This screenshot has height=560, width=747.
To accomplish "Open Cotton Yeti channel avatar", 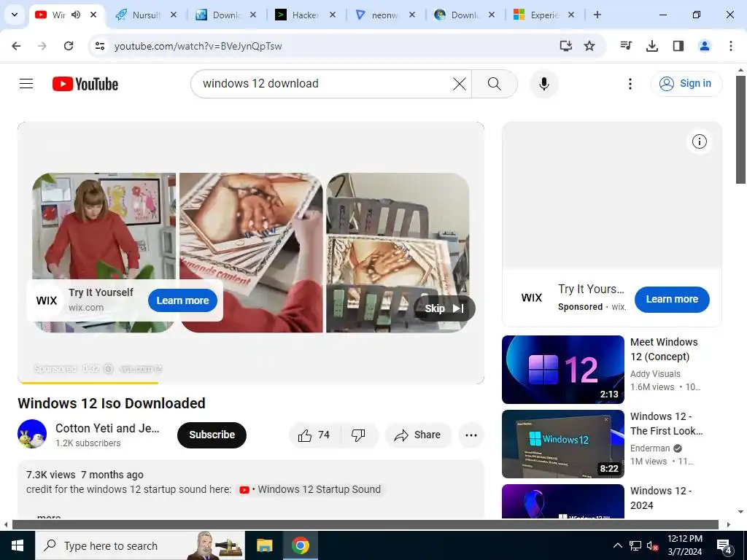I will click(x=32, y=434).
